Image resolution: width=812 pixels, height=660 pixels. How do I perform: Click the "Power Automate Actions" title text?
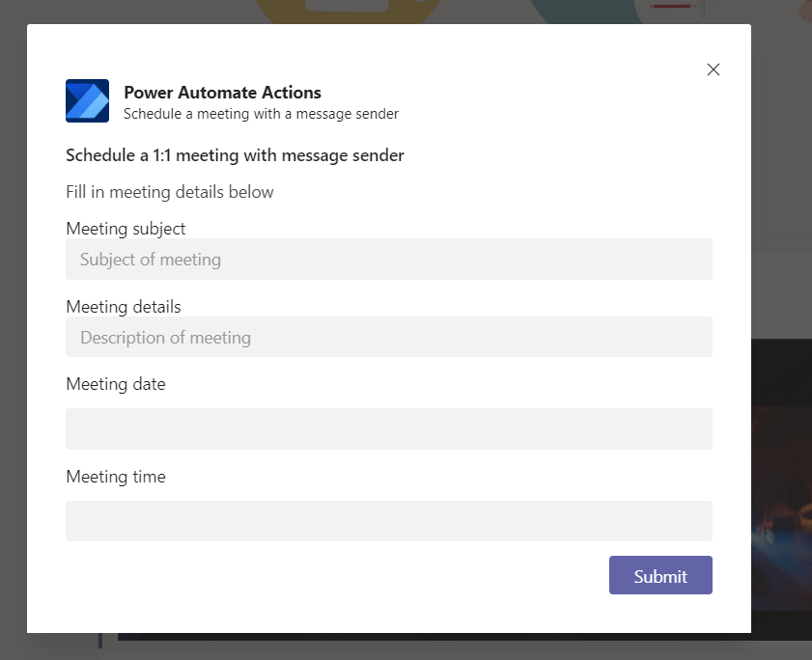222,93
